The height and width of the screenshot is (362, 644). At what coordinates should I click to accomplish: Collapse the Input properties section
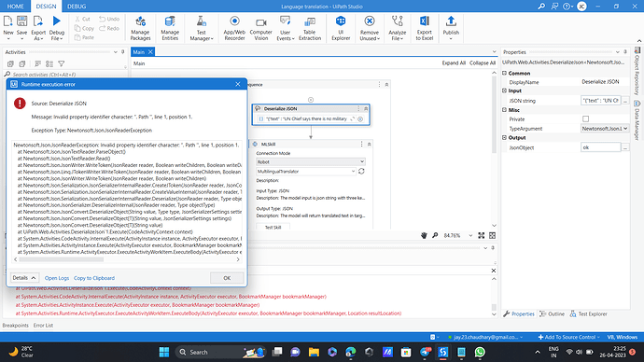pyautogui.click(x=504, y=90)
